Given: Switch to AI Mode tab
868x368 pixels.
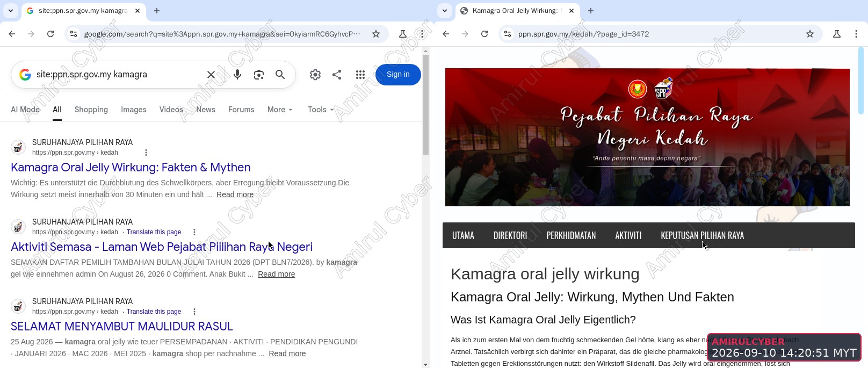Looking at the screenshot, I should (25, 110).
